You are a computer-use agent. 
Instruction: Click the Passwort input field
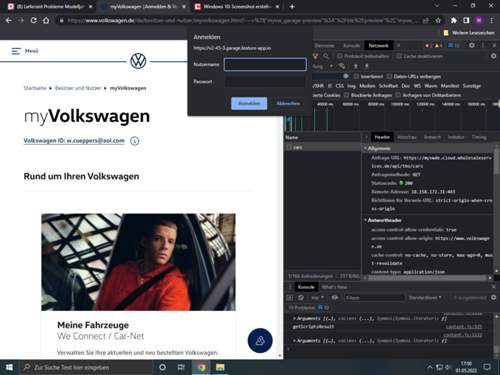click(265, 82)
